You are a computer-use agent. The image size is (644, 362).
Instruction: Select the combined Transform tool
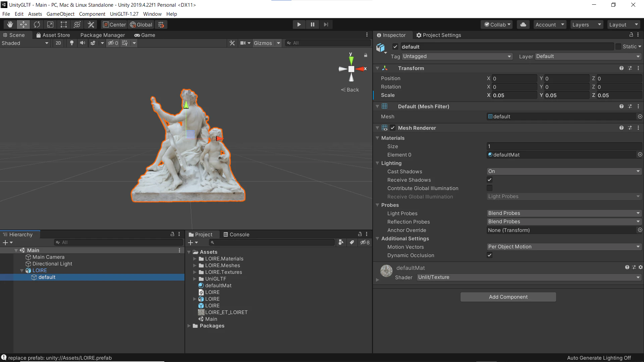tap(77, 24)
